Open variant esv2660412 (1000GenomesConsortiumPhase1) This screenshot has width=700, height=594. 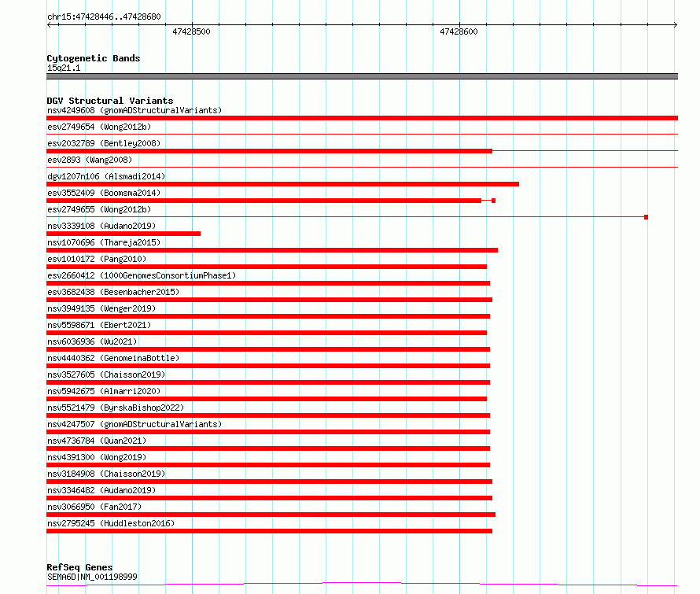click(142, 275)
